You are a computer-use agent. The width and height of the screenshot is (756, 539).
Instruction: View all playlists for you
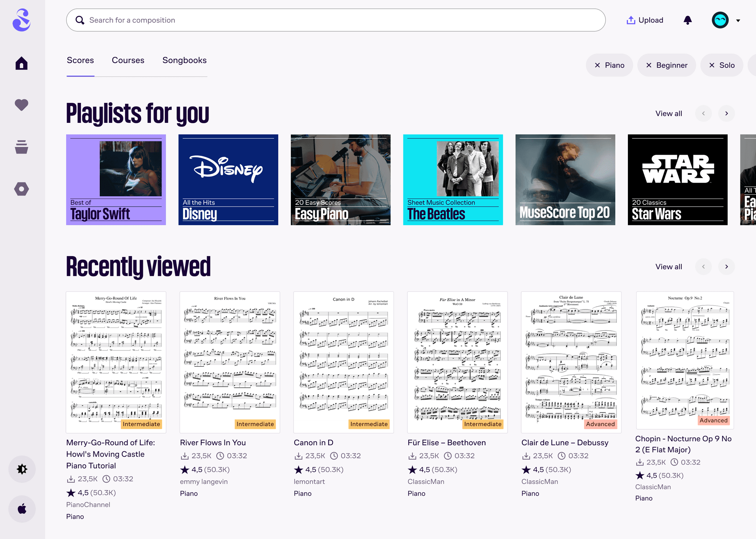669,114
